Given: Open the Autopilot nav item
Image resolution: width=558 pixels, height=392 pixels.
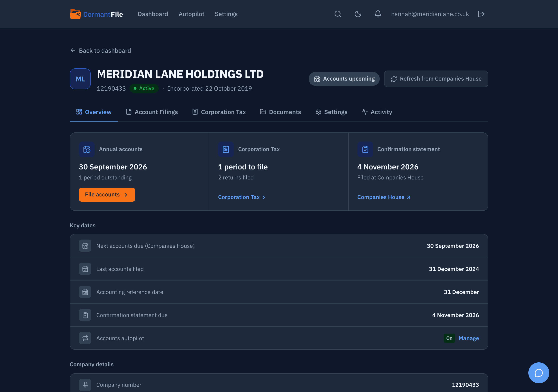Looking at the screenshot, I should 191,14.
